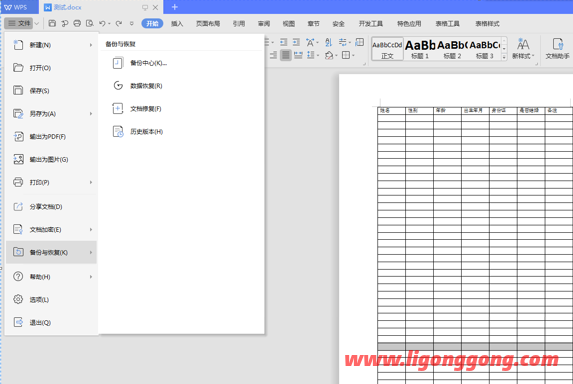The width and height of the screenshot is (573, 384).
Task: Apply the 标题 1 heading style
Action: pos(420,49)
